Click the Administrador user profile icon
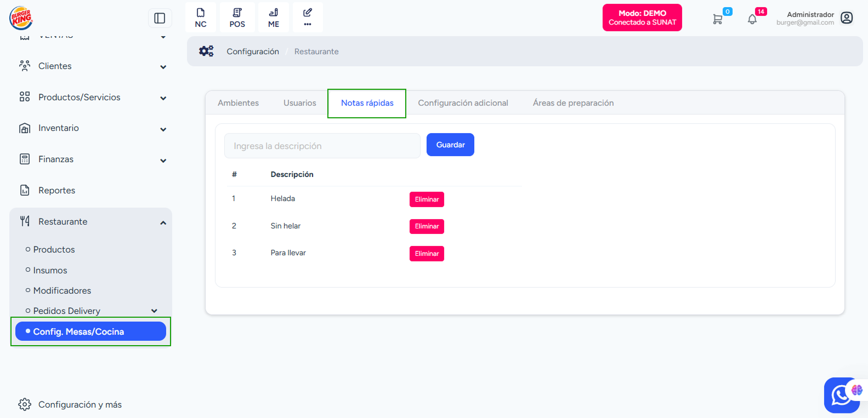 click(x=847, y=18)
